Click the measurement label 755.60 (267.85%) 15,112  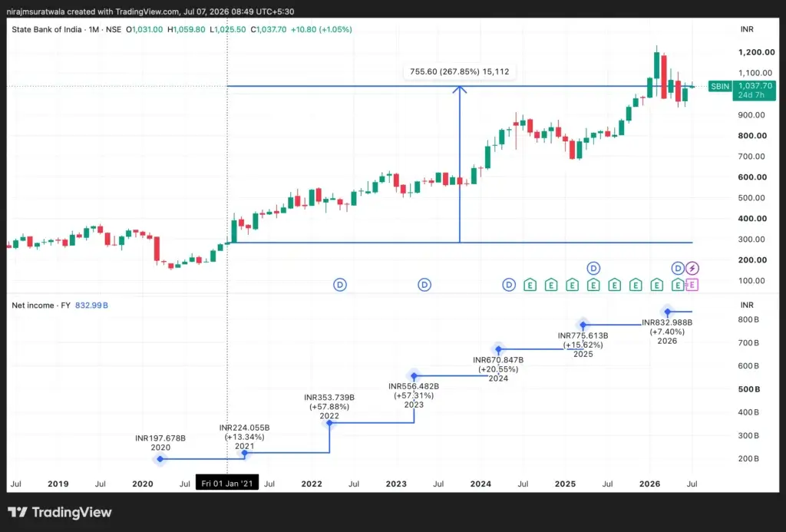pyautogui.click(x=460, y=71)
